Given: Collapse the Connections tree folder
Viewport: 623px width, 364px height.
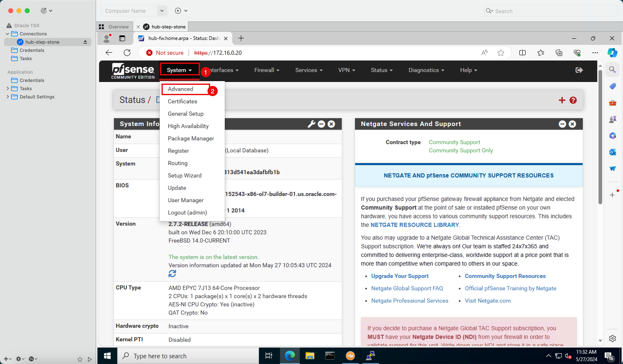Looking at the screenshot, I should (7, 34).
